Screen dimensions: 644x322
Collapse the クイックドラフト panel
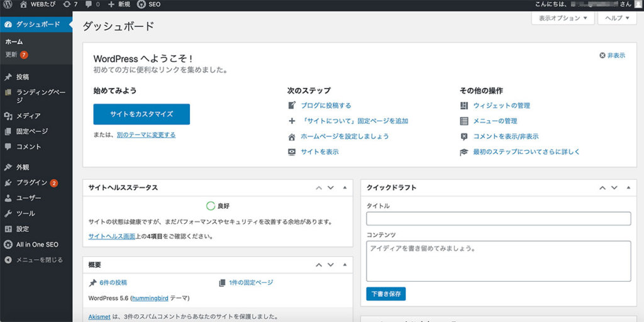(628, 187)
